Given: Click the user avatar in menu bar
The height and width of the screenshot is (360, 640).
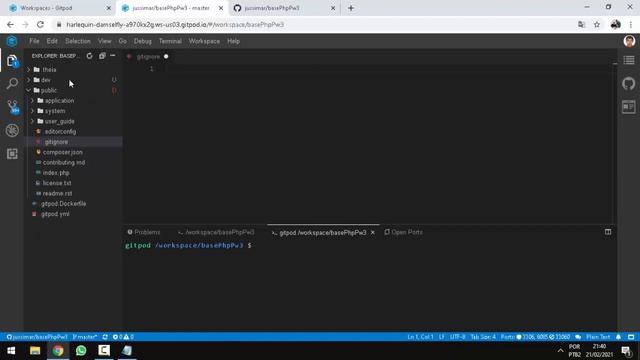Looking at the screenshot, I should (x=629, y=41).
